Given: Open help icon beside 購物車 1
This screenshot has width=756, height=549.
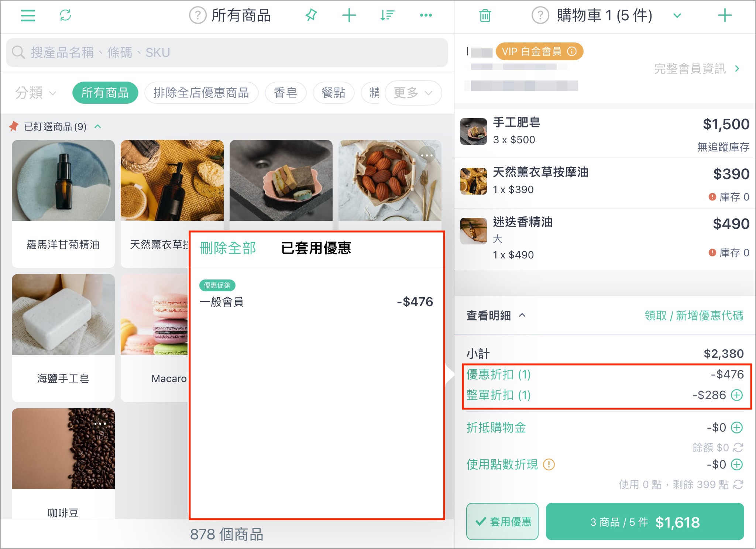Looking at the screenshot, I should (540, 16).
